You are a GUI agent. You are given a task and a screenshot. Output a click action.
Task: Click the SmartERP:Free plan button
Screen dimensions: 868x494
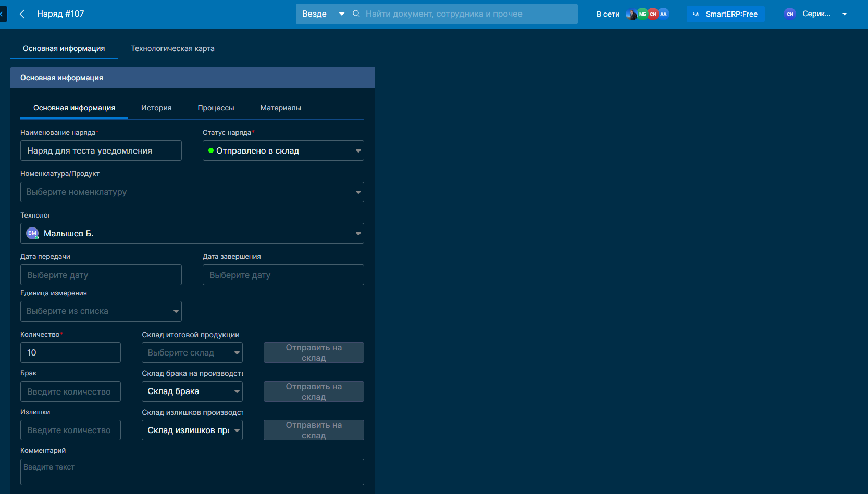coord(725,14)
